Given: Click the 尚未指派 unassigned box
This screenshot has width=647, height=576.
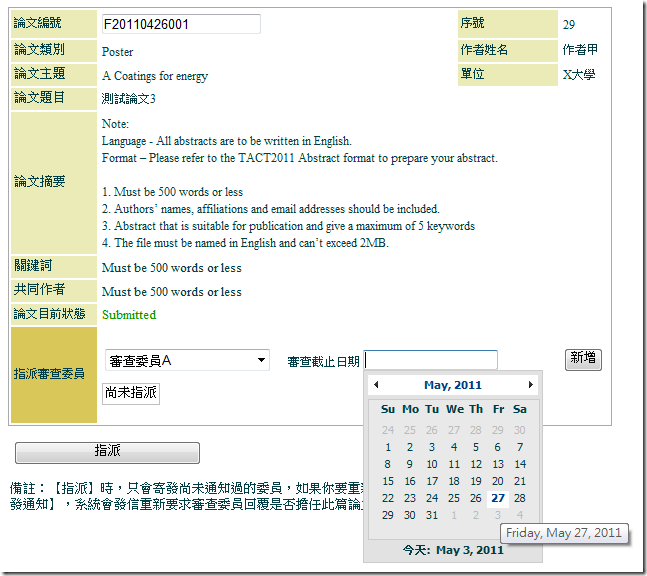Looking at the screenshot, I should pos(131,393).
